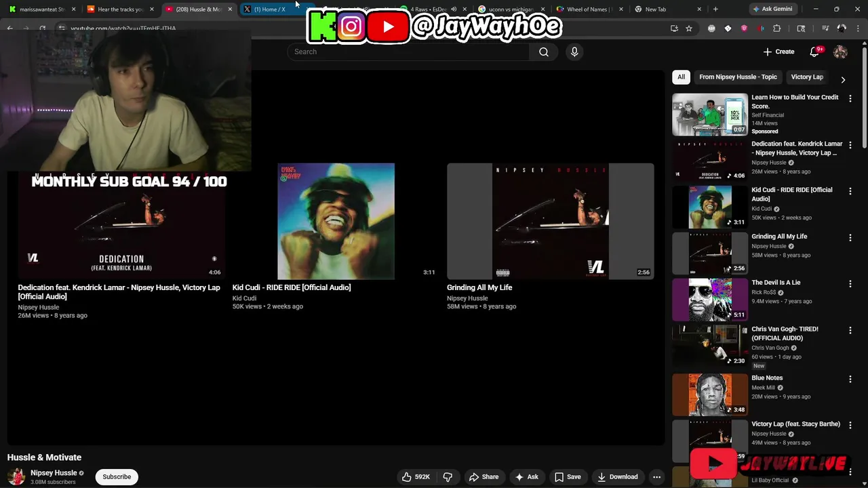
Task: Open options menu for Kid Cudi RIDE RIDE
Action: 850,191
